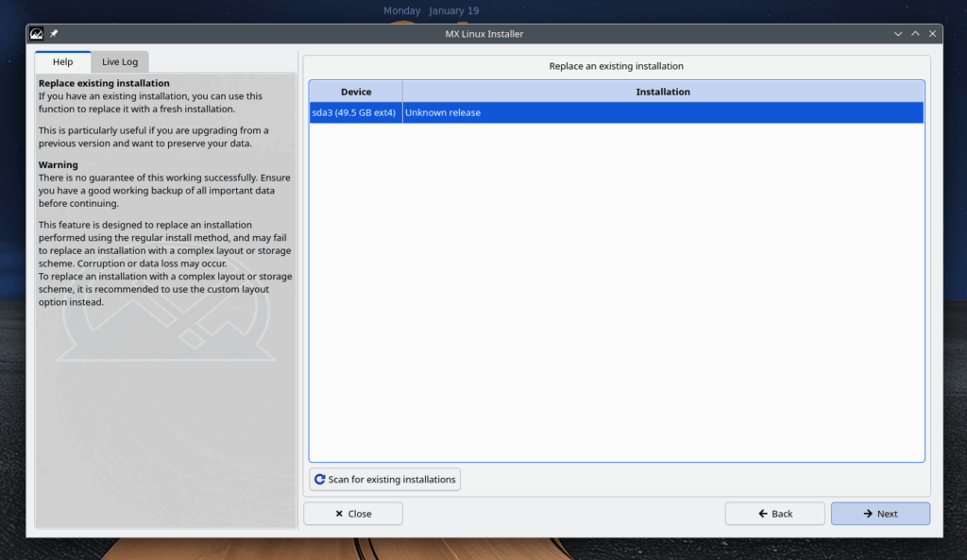
Task: Switch to the Help tab
Action: tap(63, 61)
